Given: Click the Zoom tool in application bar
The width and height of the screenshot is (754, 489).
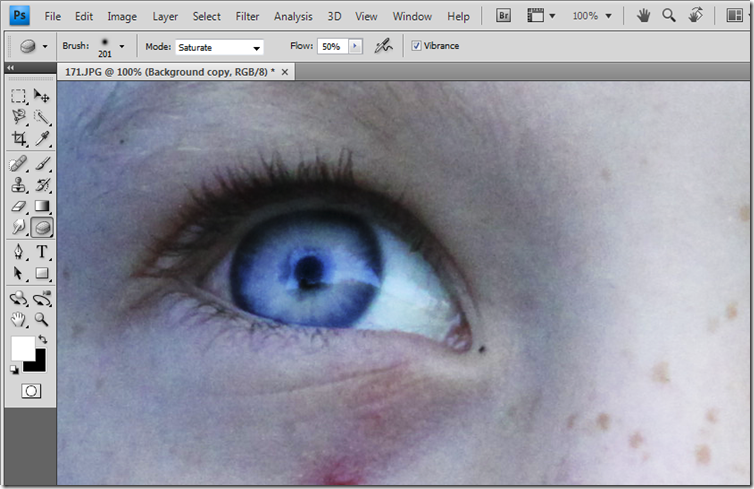Looking at the screenshot, I should point(668,16).
